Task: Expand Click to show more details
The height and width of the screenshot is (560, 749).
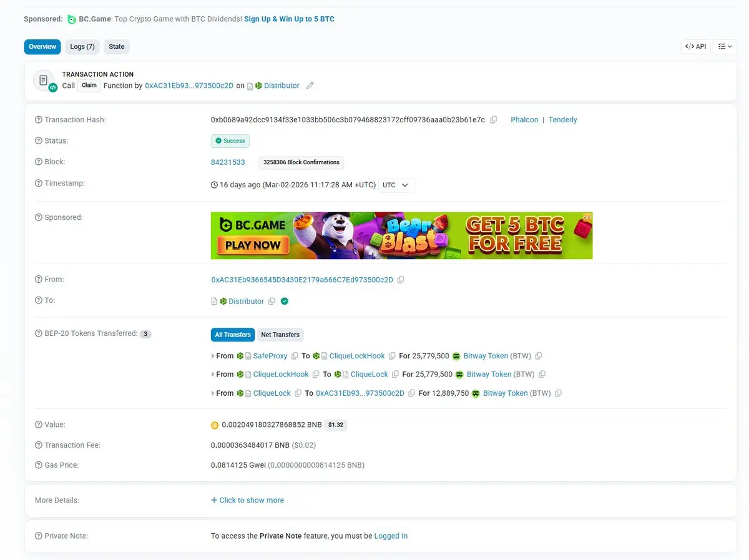Action: (x=247, y=500)
